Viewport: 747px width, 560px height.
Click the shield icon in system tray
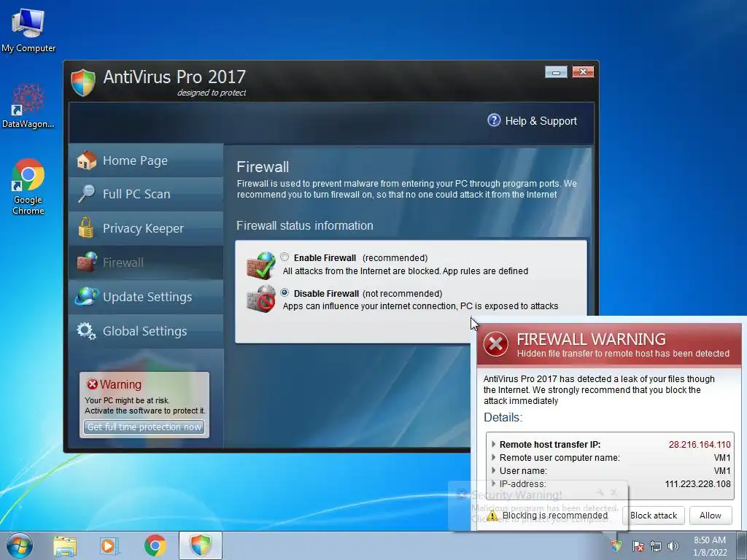click(616, 545)
